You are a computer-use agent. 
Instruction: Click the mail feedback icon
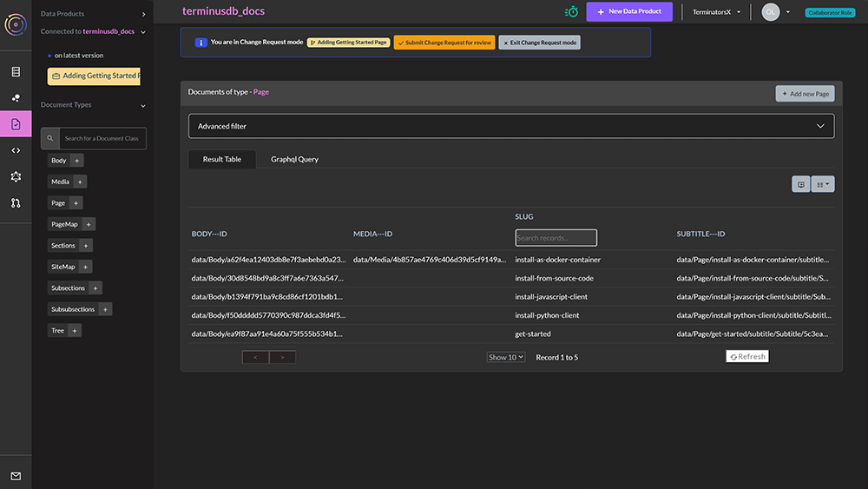(x=16, y=476)
